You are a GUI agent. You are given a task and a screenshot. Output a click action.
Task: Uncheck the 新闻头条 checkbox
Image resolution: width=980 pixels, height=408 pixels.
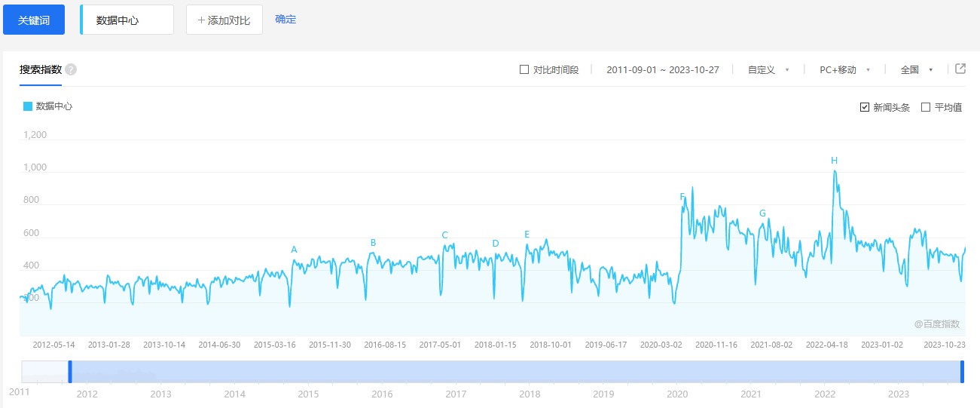click(x=865, y=107)
